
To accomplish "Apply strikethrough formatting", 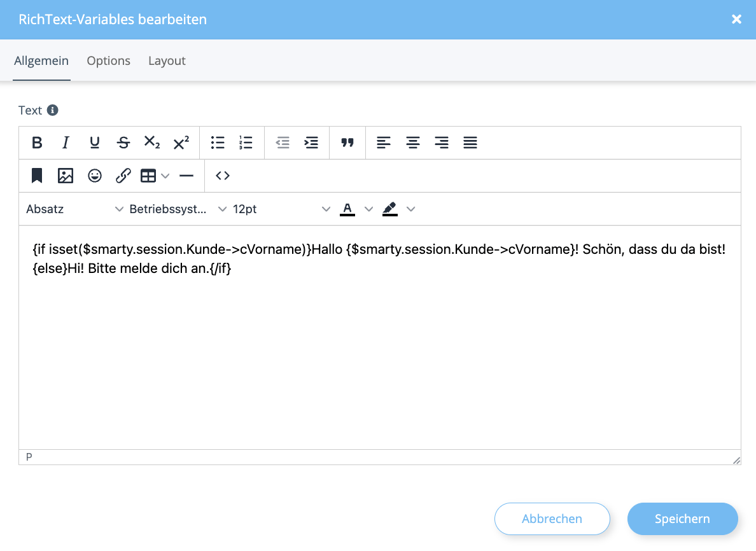I will pyautogui.click(x=123, y=143).
